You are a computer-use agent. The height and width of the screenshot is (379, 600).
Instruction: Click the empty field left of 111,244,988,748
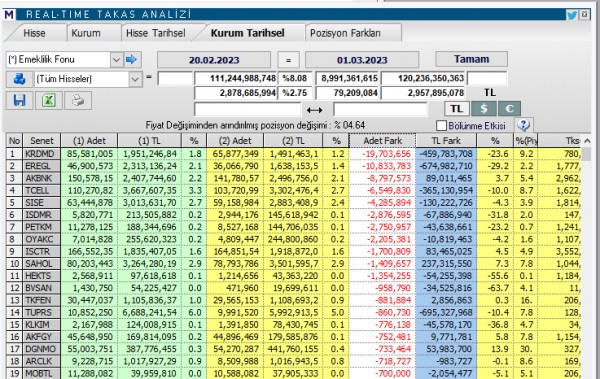click(175, 78)
